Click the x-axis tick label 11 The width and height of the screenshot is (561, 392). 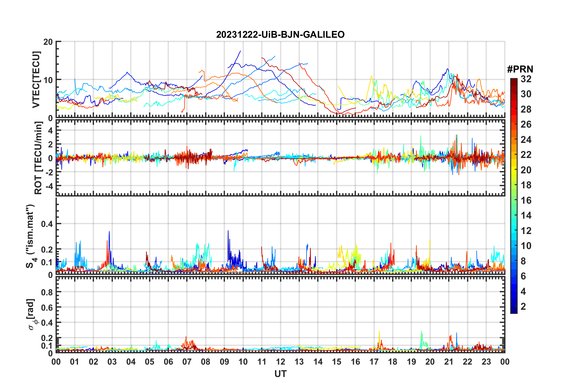coord(262,362)
